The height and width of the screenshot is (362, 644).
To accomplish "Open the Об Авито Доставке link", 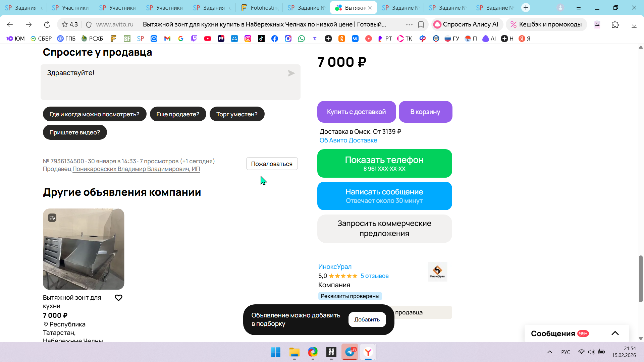I will (348, 140).
